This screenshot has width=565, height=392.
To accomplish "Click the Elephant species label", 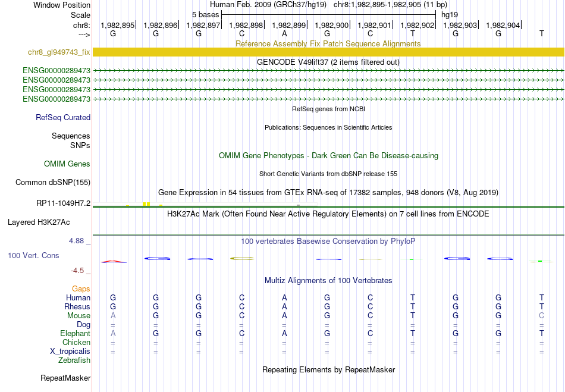I will (x=75, y=333).
